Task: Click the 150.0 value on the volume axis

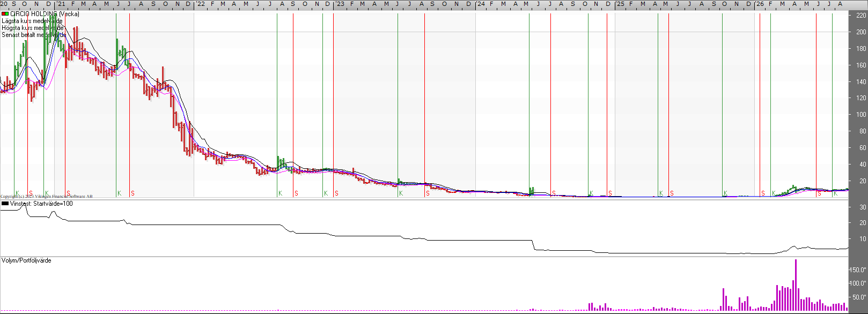Action: click(859, 270)
